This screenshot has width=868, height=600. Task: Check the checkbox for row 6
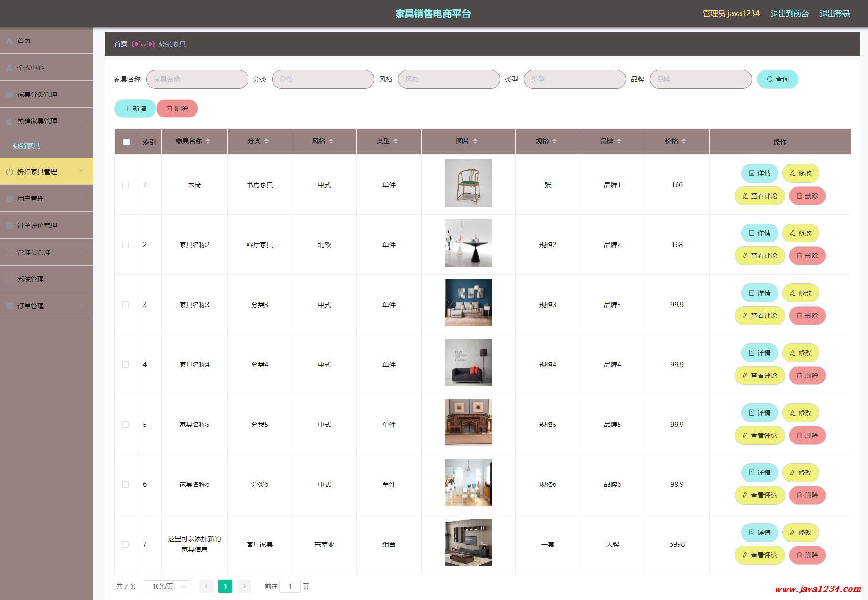[125, 484]
